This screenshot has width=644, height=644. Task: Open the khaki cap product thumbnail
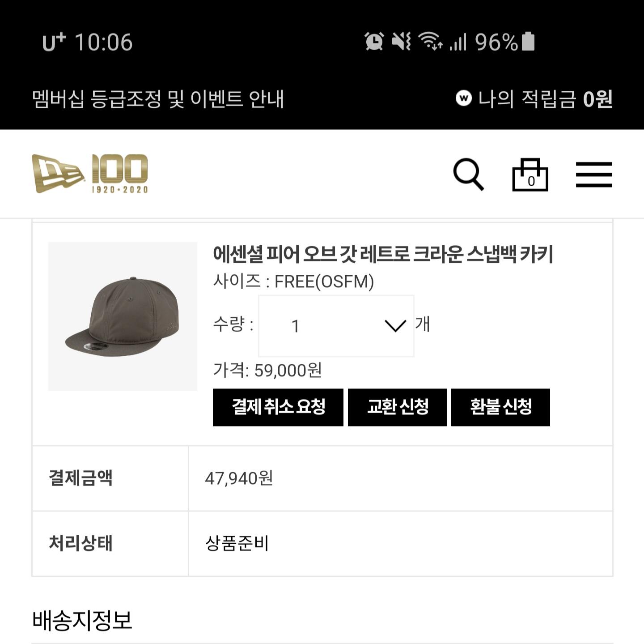(123, 316)
